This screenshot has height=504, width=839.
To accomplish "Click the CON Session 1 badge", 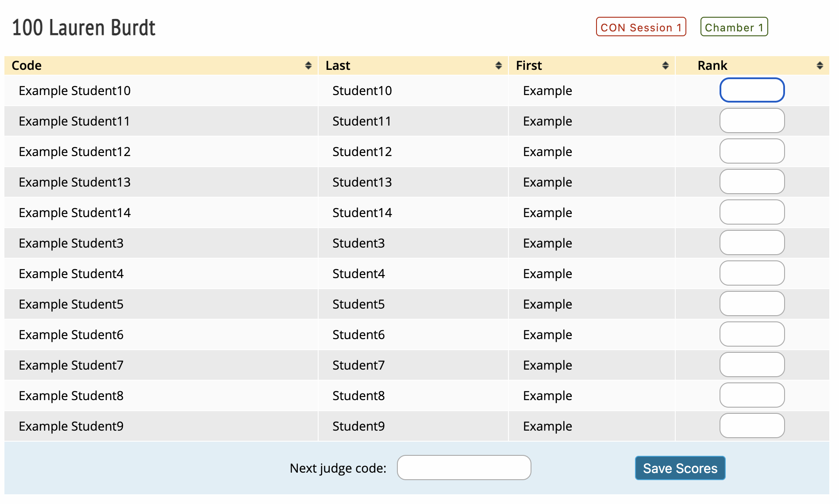I will tap(641, 27).
